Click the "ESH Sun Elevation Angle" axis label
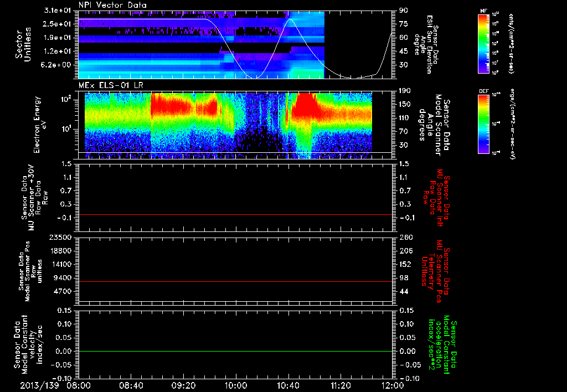This screenshot has width=567, height=392. (427, 44)
